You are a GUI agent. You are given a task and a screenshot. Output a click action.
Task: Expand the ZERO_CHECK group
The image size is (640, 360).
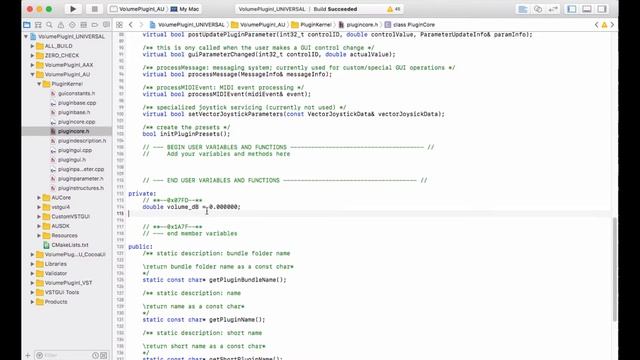pyautogui.click(x=33, y=56)
